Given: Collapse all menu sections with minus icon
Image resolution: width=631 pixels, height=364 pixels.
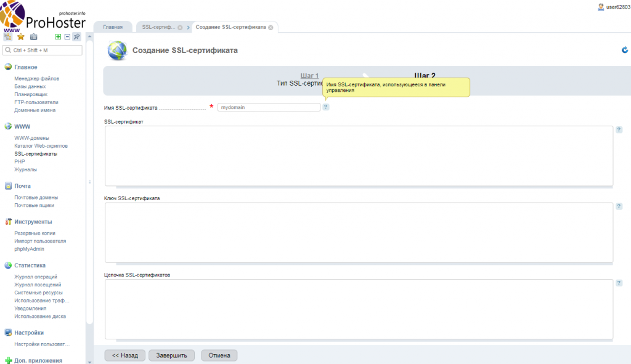Looking at the screenshot, I should pos(67,37).
